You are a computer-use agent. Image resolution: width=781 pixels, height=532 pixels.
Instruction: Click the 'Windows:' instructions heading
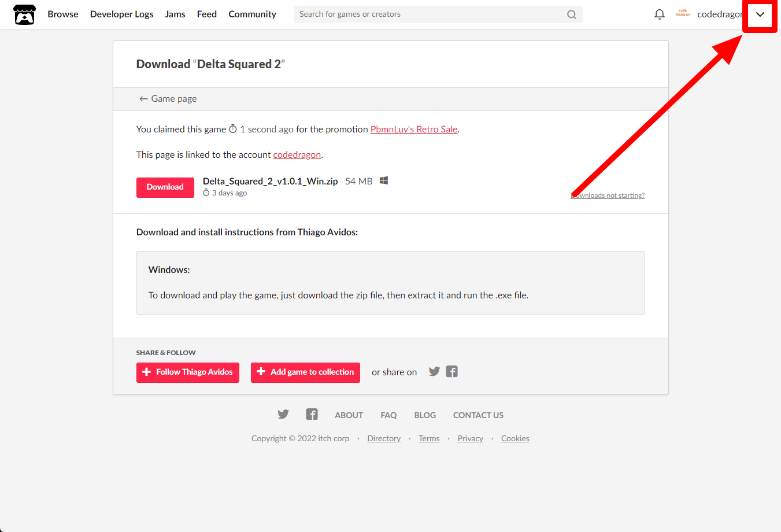[x=169, y=270]
